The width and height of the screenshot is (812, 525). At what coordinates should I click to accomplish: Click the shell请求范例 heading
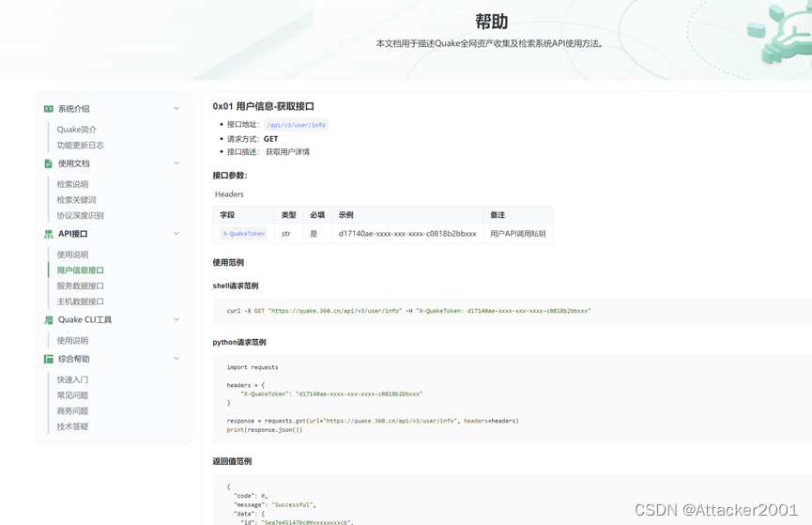235,286
